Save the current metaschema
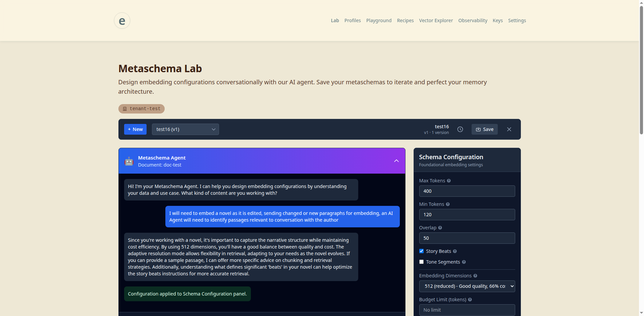Viewport: 644px width, 316px height. (484, 129)
